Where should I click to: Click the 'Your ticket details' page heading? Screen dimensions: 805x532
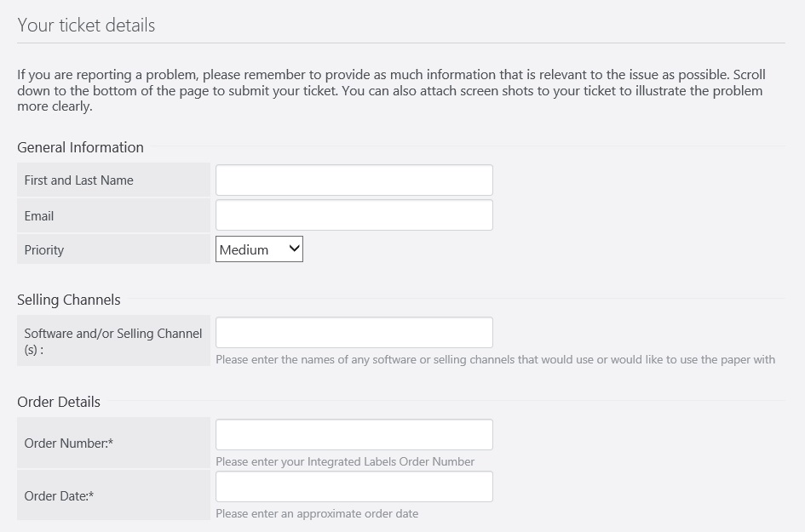coord(86,26)
